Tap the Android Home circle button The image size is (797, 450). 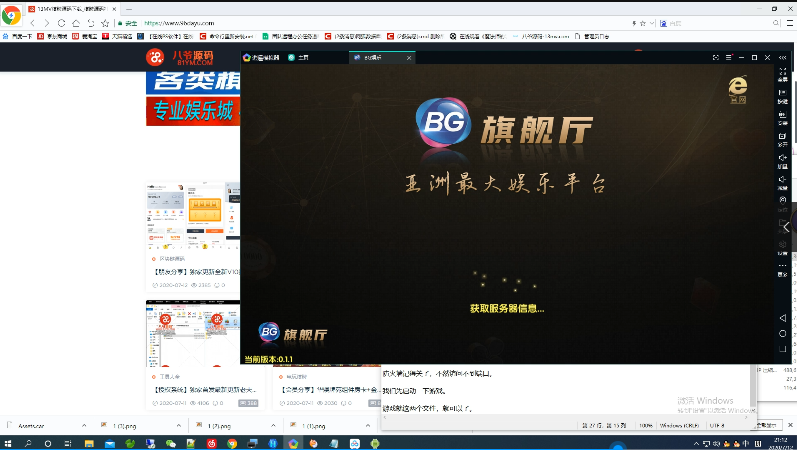point(783,334)
